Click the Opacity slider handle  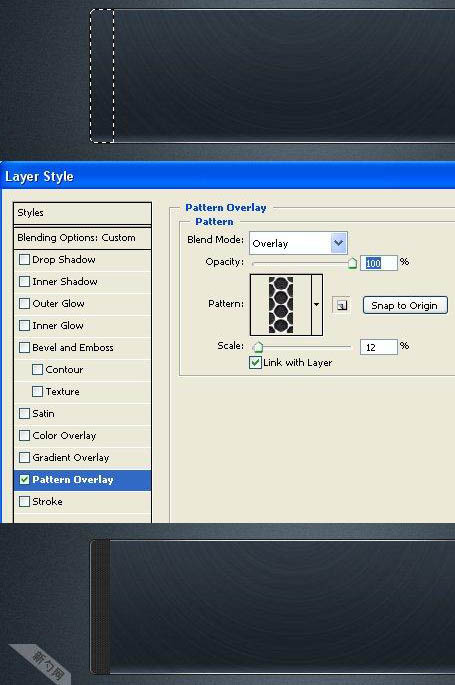[x=352, y=263]
